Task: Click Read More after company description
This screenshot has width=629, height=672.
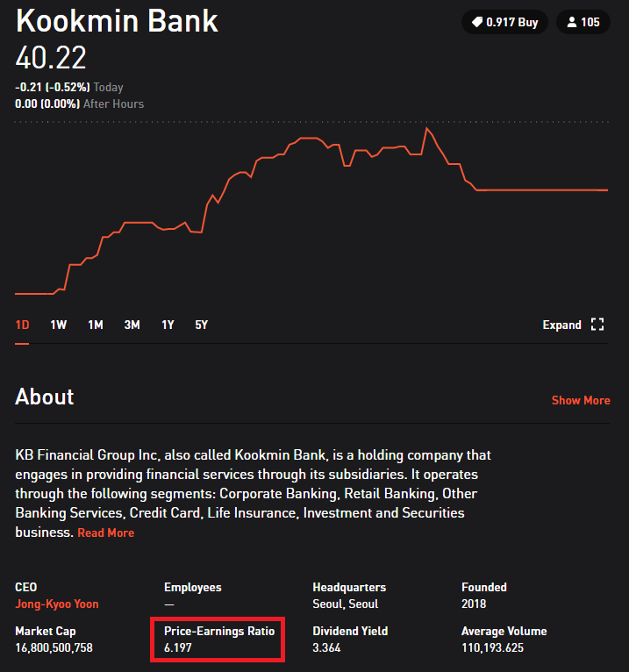Action: pyautogui.click(x=106, y=533)
